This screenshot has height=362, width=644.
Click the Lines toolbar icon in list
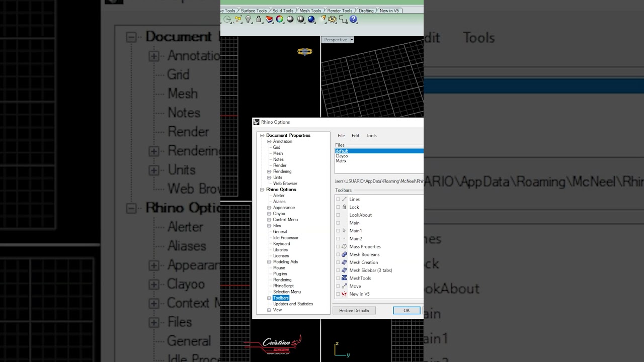344,199
